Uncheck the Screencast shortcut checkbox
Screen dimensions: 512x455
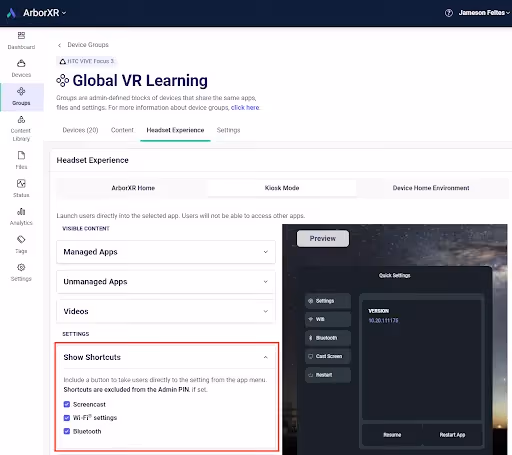coord(67,404)
